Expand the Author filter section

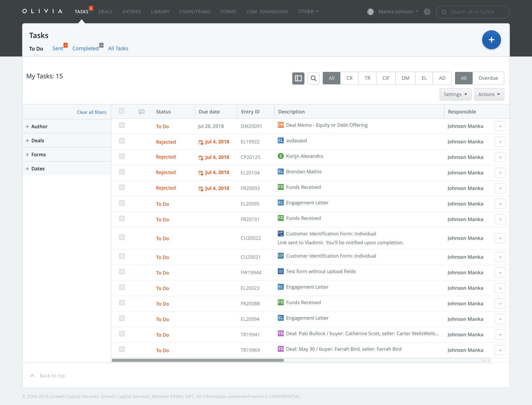[39, 126]
